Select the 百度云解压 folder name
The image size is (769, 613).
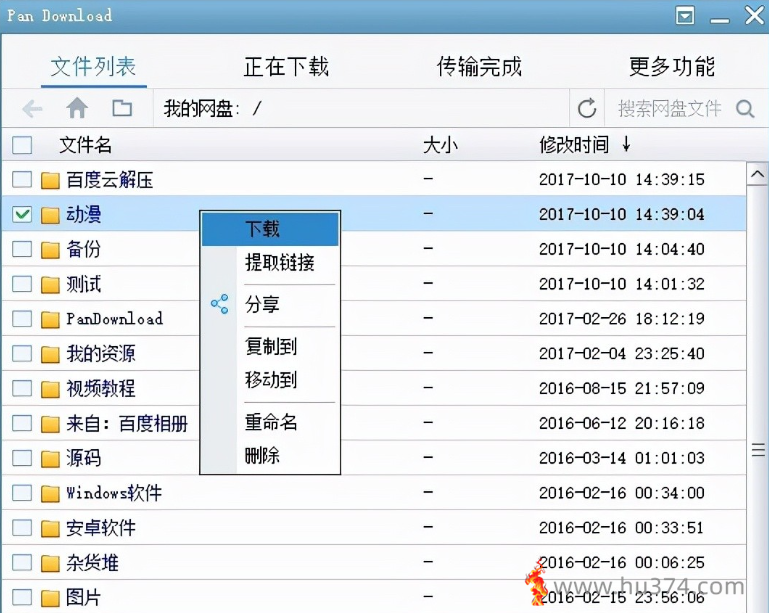click(x=110, y=180)
